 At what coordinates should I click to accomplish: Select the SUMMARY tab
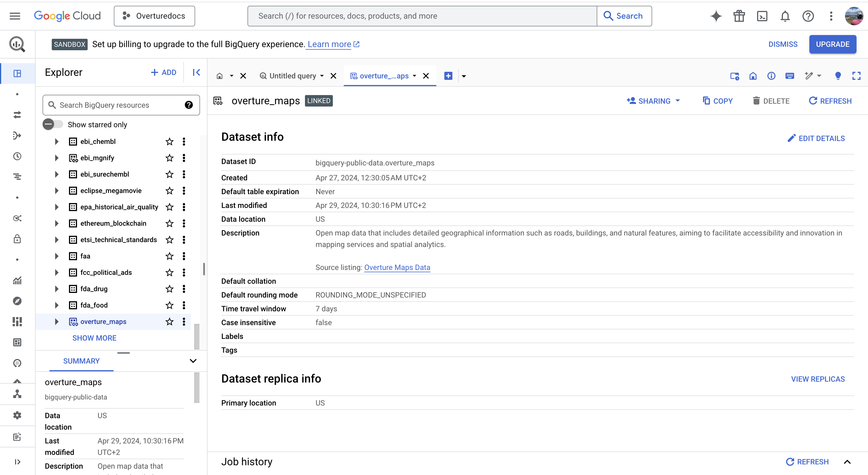81,361
